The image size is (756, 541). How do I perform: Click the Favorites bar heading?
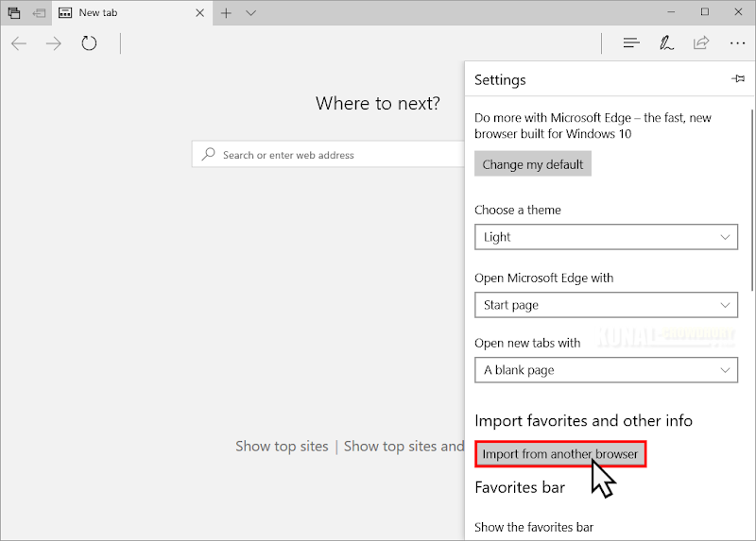[520, 487]
